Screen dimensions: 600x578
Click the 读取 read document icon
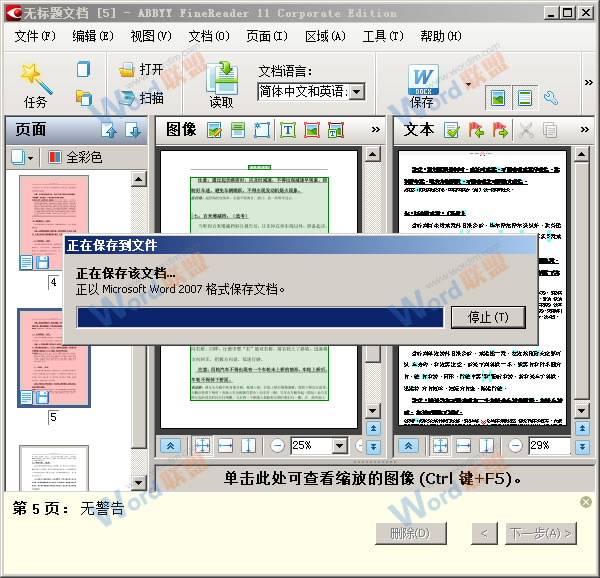[222, 86]
